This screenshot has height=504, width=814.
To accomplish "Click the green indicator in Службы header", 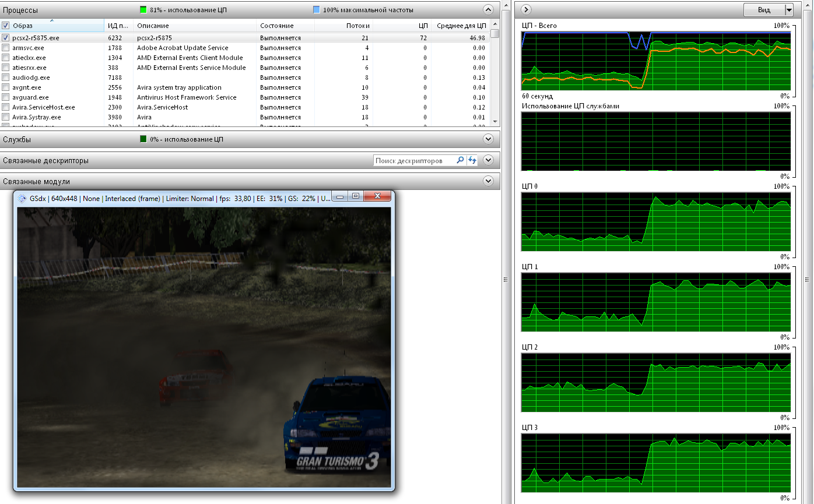I will pyautogui.click(x=143, y=139).
